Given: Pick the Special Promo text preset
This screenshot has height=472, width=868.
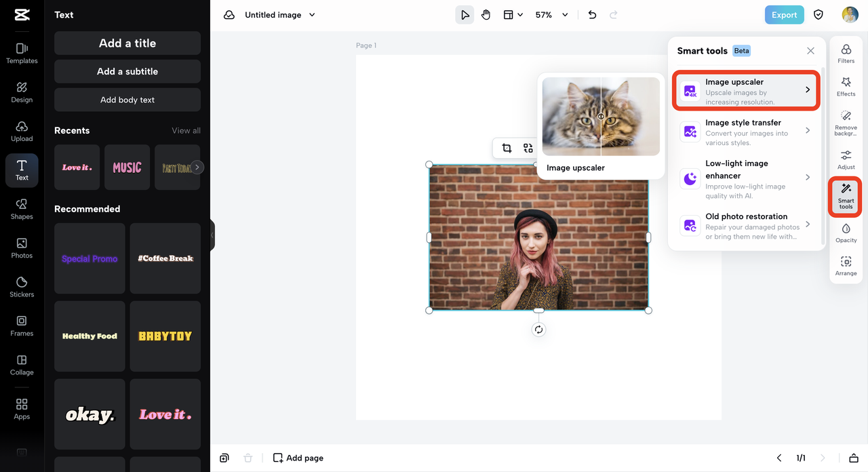Looking at the screenshot, I should coord(90,258).
